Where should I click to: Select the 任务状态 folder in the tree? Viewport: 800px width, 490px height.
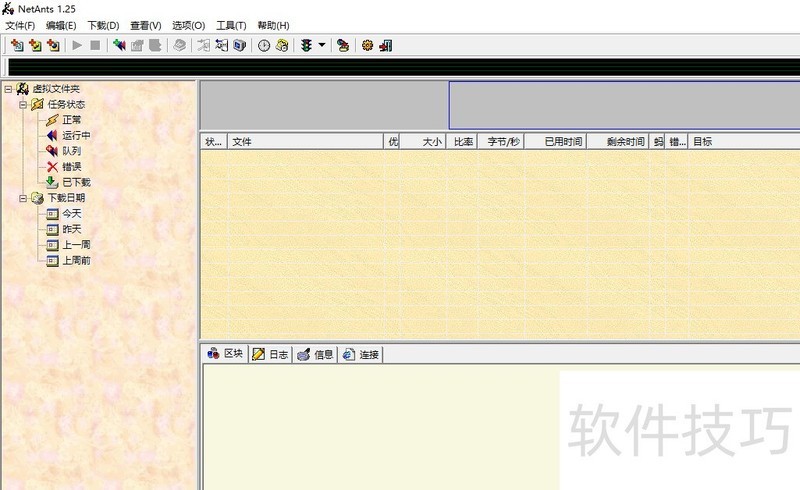click(66, 105)
